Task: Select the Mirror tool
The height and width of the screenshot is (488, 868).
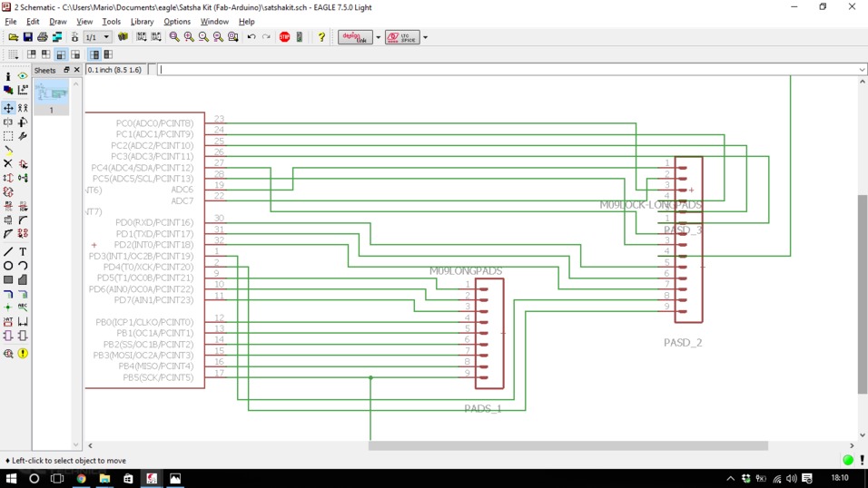Action: click(8, 122)
